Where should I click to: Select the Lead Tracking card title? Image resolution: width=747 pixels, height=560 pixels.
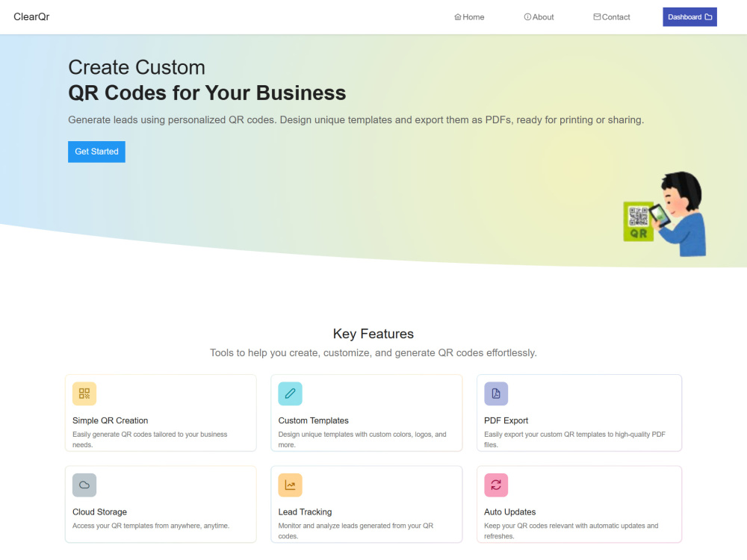[x=305, y=512]
